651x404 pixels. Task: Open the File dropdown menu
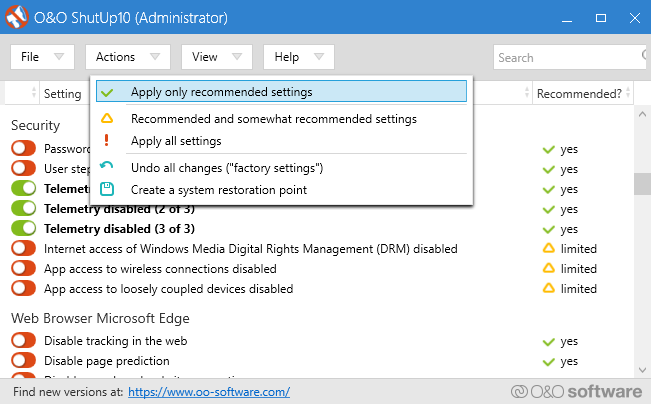42,57
